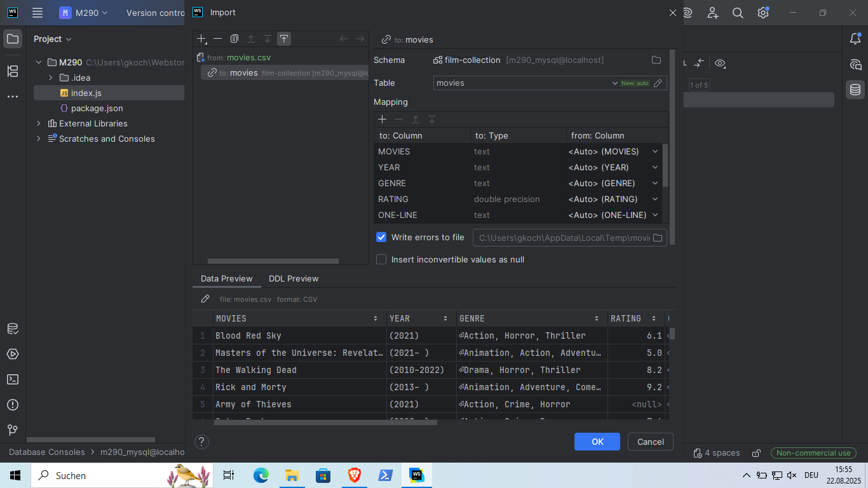Add a mapping row with the Mapping plus icon
Screen dimensions: 868x488
point(382,119)
